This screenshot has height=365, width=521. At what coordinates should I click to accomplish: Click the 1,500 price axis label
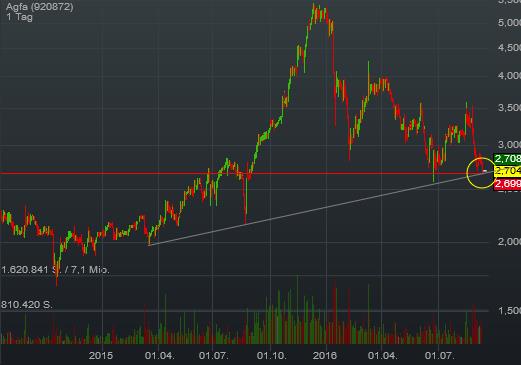tap(509, 311)
